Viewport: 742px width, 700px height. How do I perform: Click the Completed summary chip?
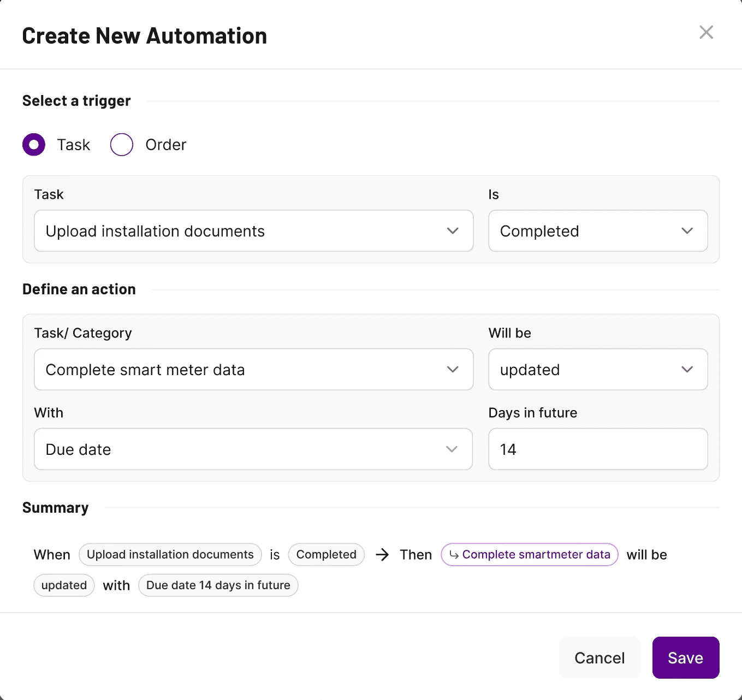click(x=326, y=555)
